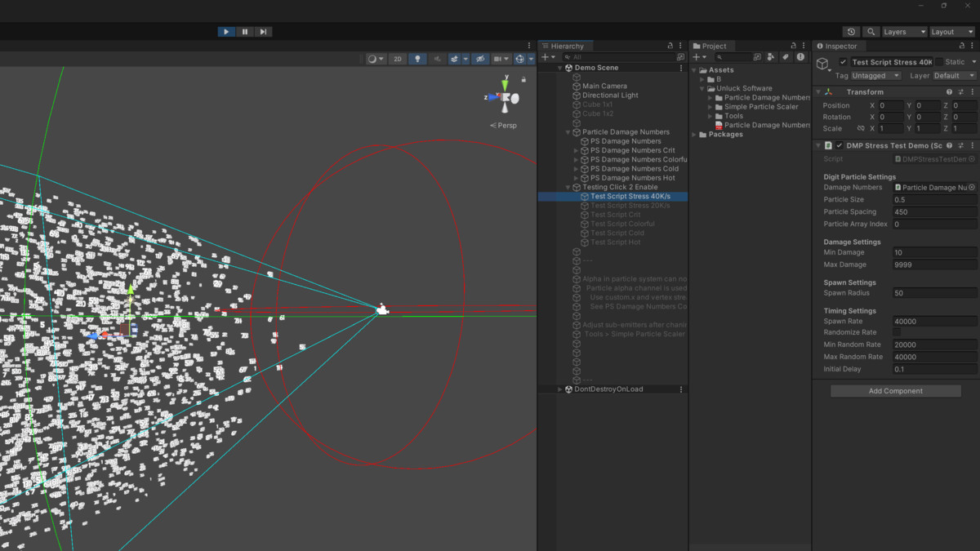Click the Step frame button
The image size is (980, 551).
point(263,32)
